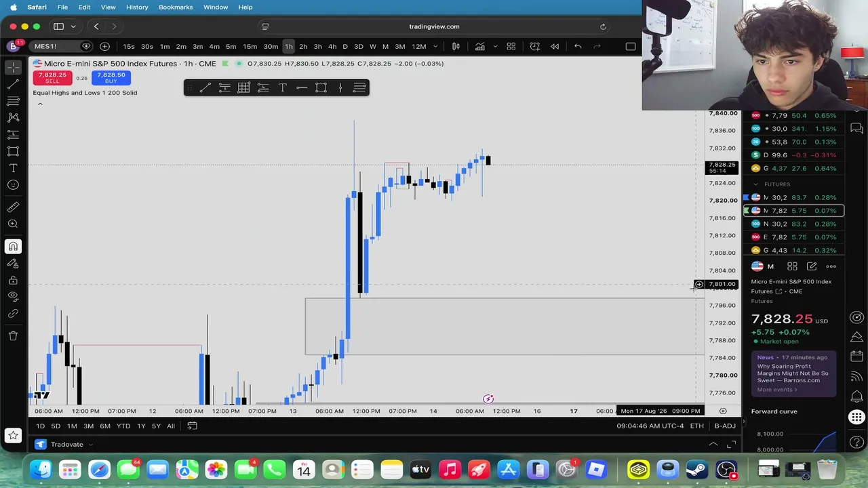Maximize the trading panel

[x=731, y=445]
